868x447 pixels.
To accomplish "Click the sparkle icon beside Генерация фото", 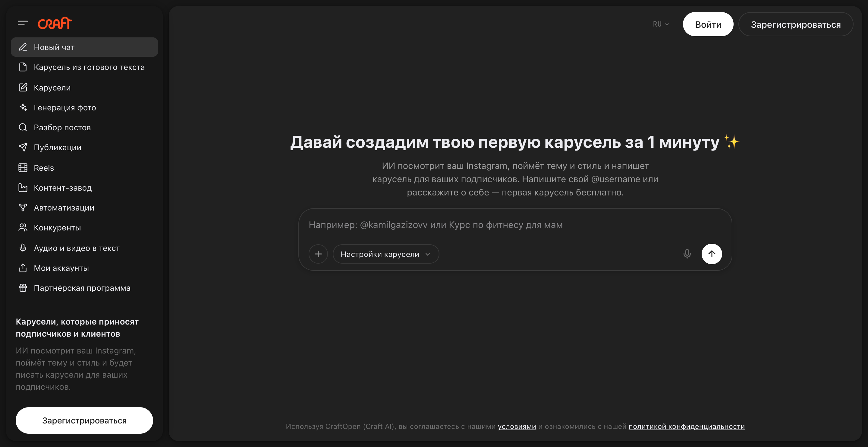I will (23, 107).
